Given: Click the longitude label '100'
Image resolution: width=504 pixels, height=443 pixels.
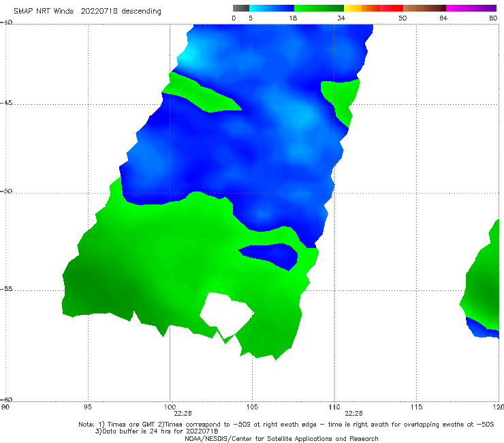Looking at the screenshot, I should (170, 408).
